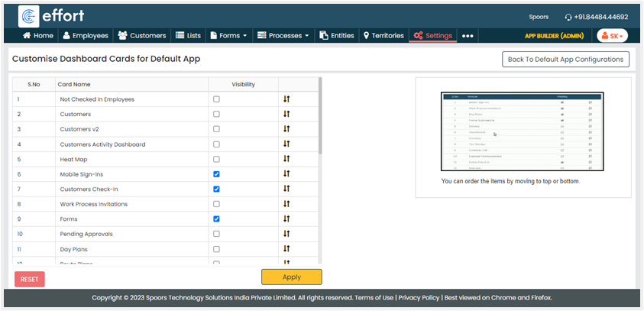Click the Pending Approvals card name
The width and height of the screenshot is (644, 311).
(86, 234)
